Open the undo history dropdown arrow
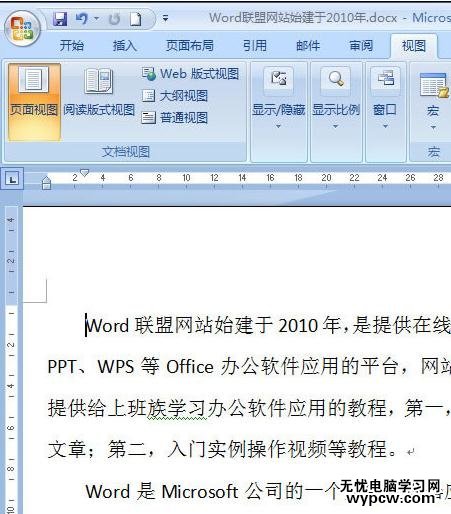This screenshot has width=451, height=514. (97, 19)
